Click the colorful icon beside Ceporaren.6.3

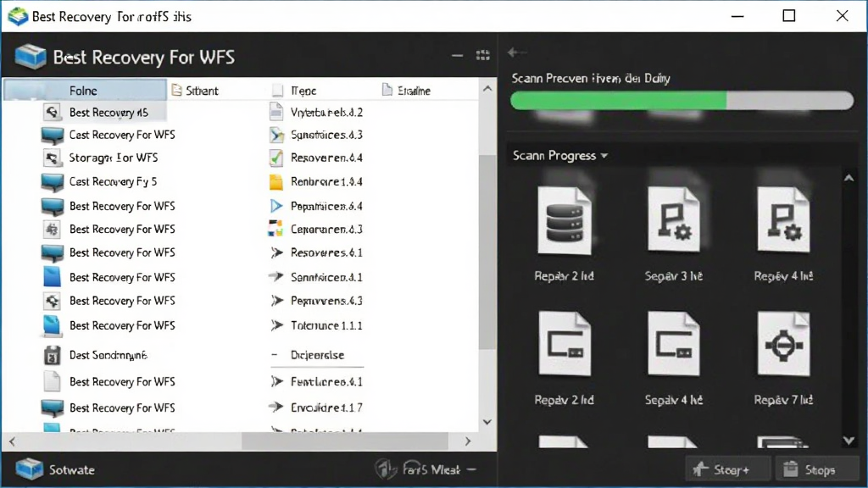[275, 229]
